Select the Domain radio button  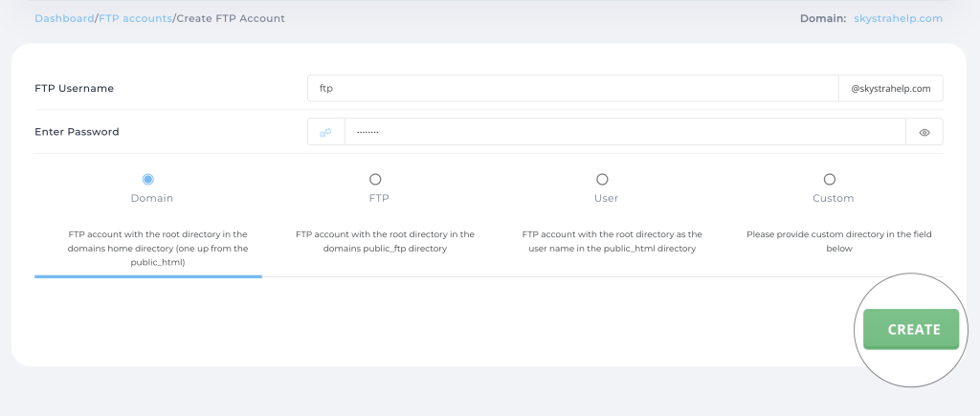[x=147, y=179]
